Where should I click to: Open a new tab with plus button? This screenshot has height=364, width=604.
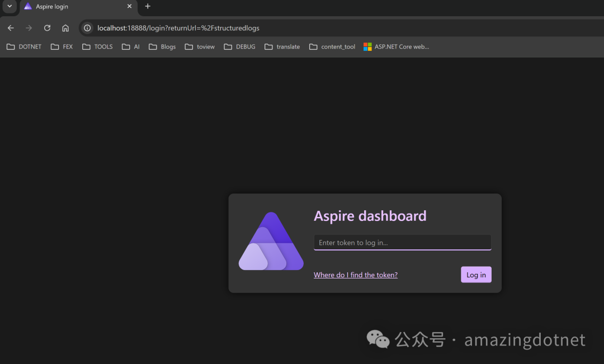pos(148,6)
